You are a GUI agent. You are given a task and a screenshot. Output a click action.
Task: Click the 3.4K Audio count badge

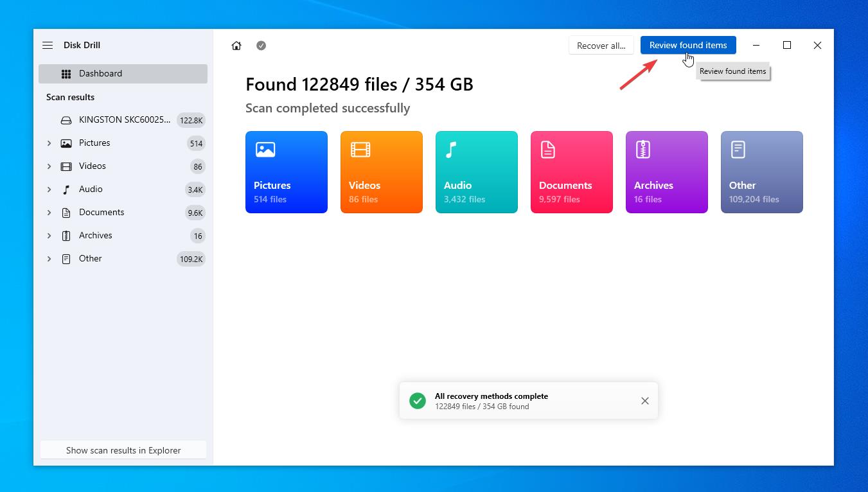pos(195,189)
